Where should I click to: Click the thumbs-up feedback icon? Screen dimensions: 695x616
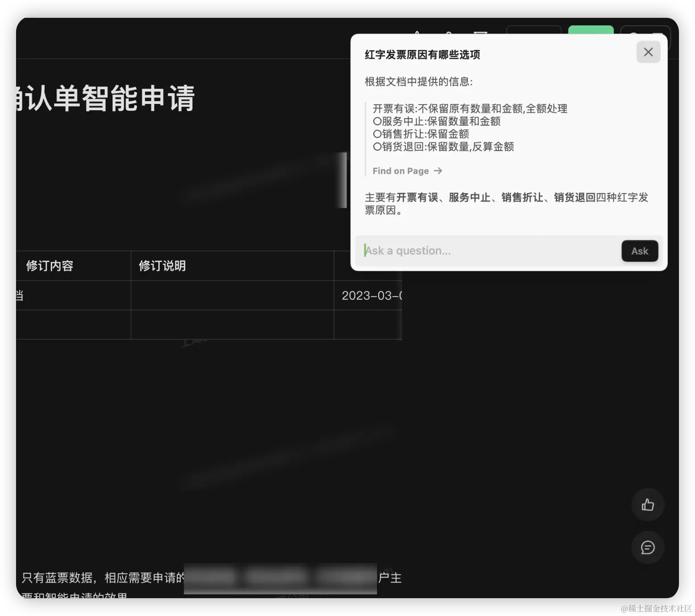(648, 505)
